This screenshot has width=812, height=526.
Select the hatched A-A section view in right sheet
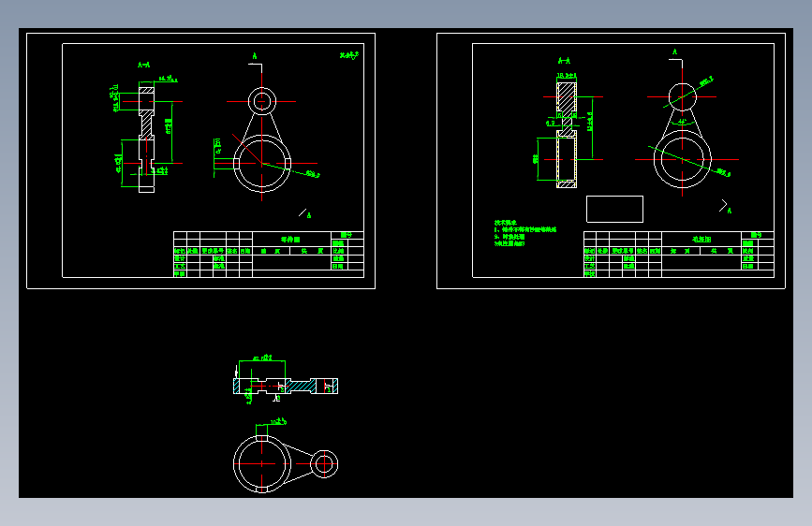coord(567,135)
